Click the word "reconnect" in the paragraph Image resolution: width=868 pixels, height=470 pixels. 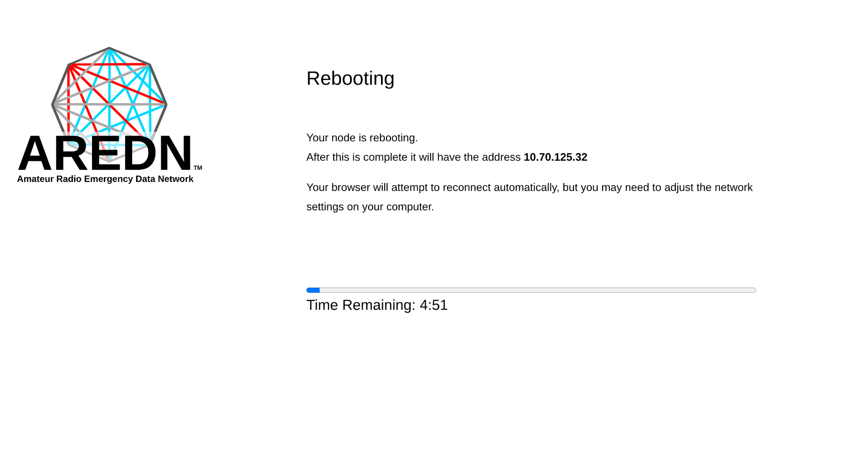point(466,187)
